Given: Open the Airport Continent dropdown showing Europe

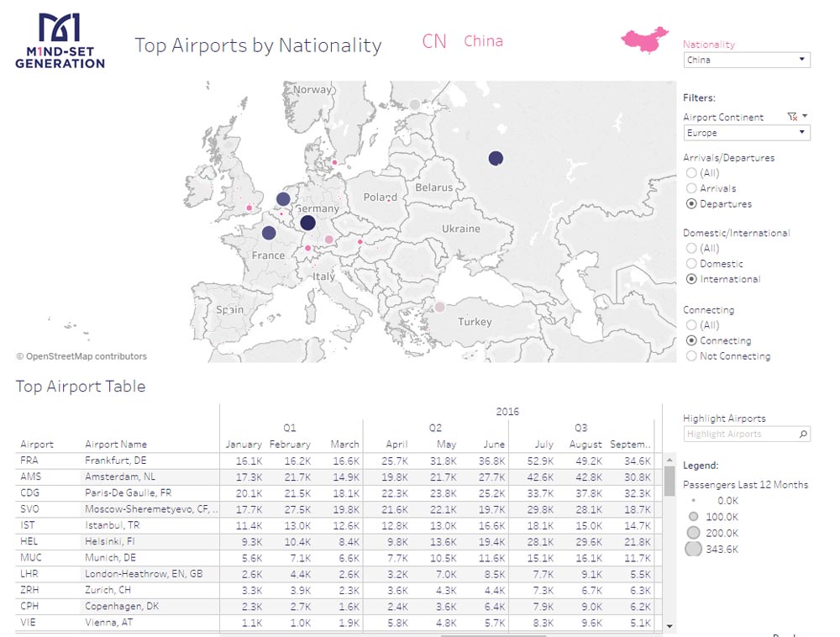Looking at the screenshot, I should pos(745,133).
